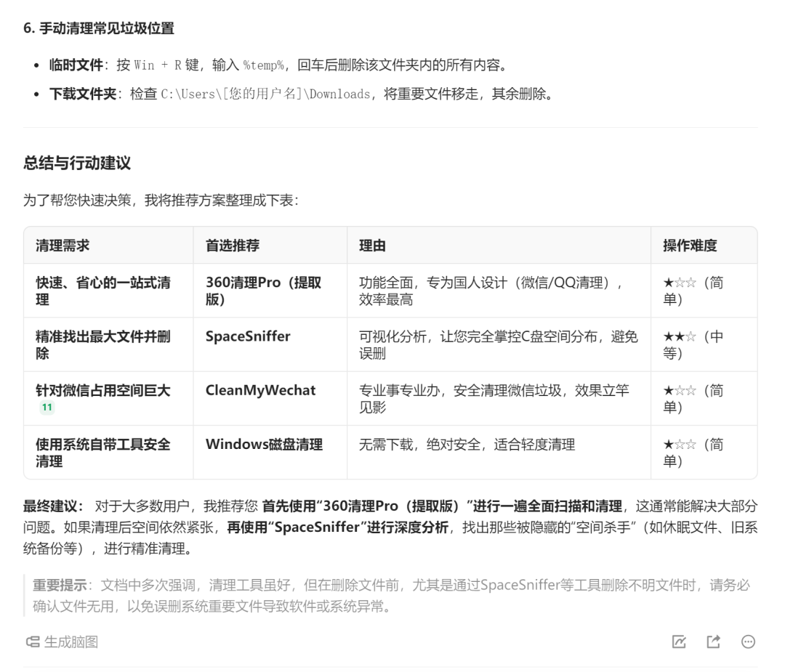Click the difficulty rating in the CleanMyWechat row
This screenshot has height=672, width=785.
click(x=704, y=399)
